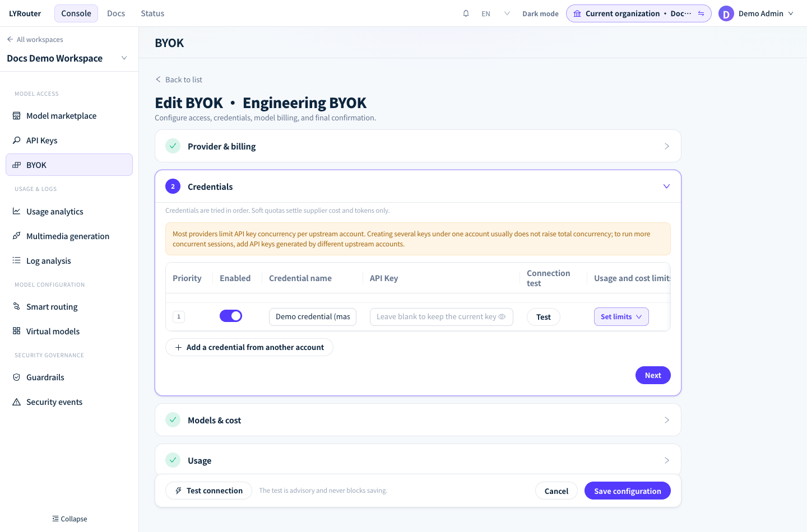Viewport: 807px width, 532px height.
Task: Open the Set limits dropdown
Action: (622, 316)
